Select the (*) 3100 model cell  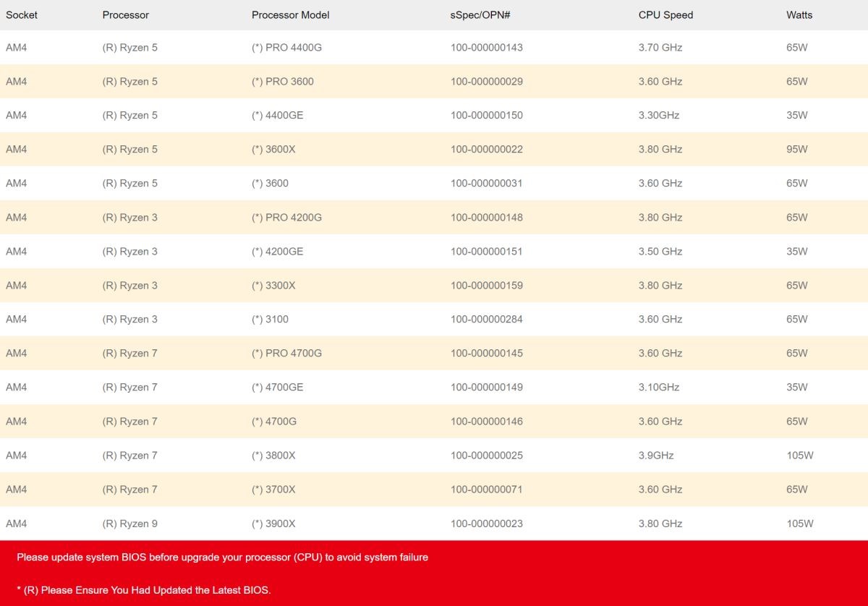(x=270, y=320)
